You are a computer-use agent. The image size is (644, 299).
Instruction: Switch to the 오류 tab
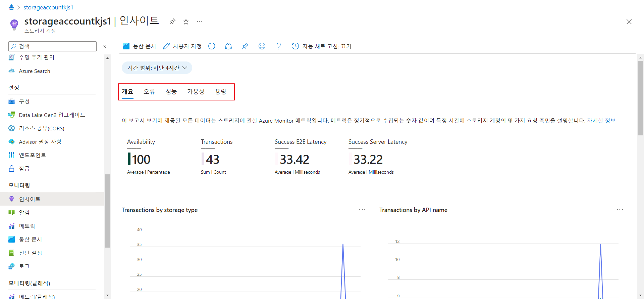tap(149, 91)
